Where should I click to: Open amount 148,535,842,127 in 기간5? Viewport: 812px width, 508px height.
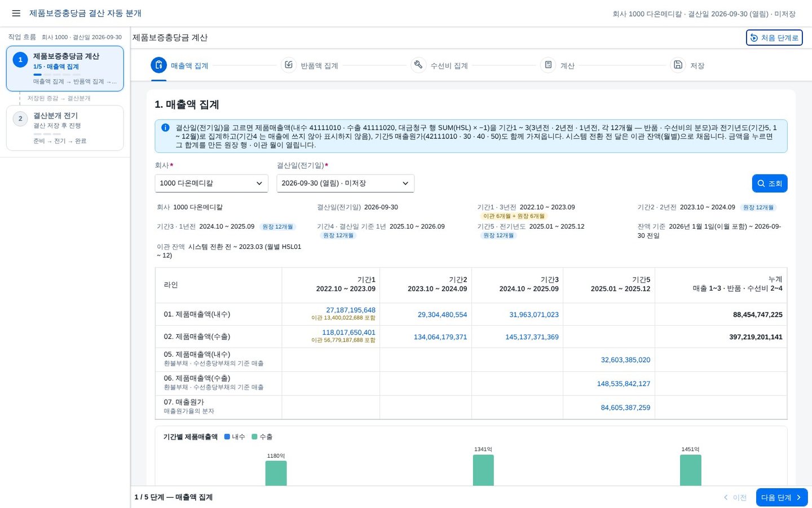point(624,384)
